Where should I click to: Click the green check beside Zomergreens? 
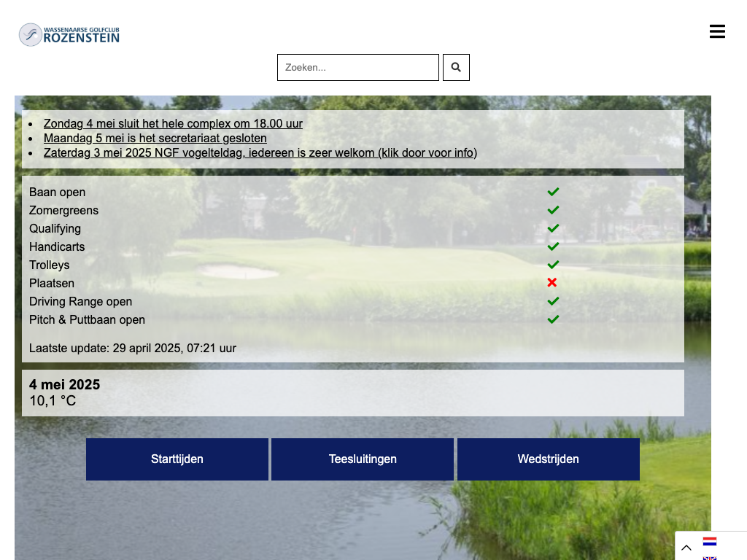[x=553, y=210]
